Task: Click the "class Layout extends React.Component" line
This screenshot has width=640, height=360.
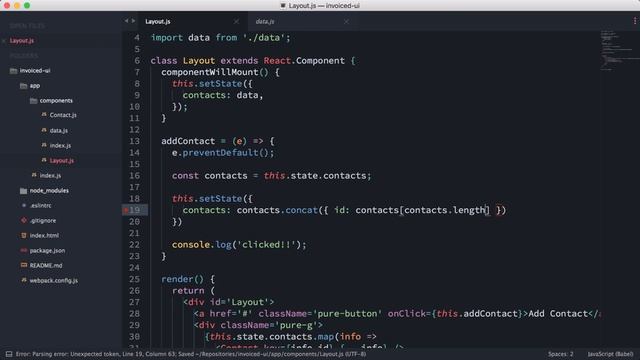Action: 253,61
